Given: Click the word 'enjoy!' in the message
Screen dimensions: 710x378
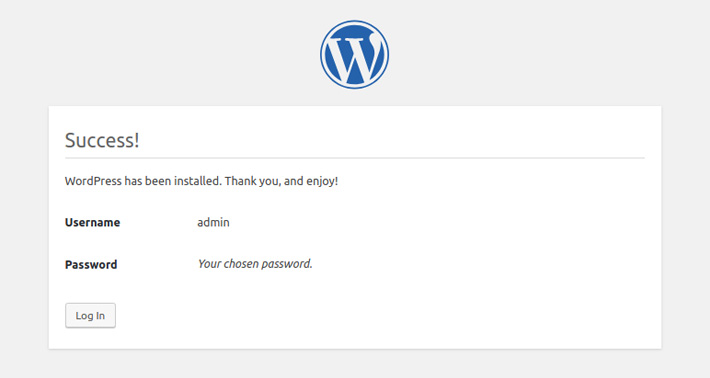Looking at the screenshot, I should pyautogui.click(x=322, y=181).
